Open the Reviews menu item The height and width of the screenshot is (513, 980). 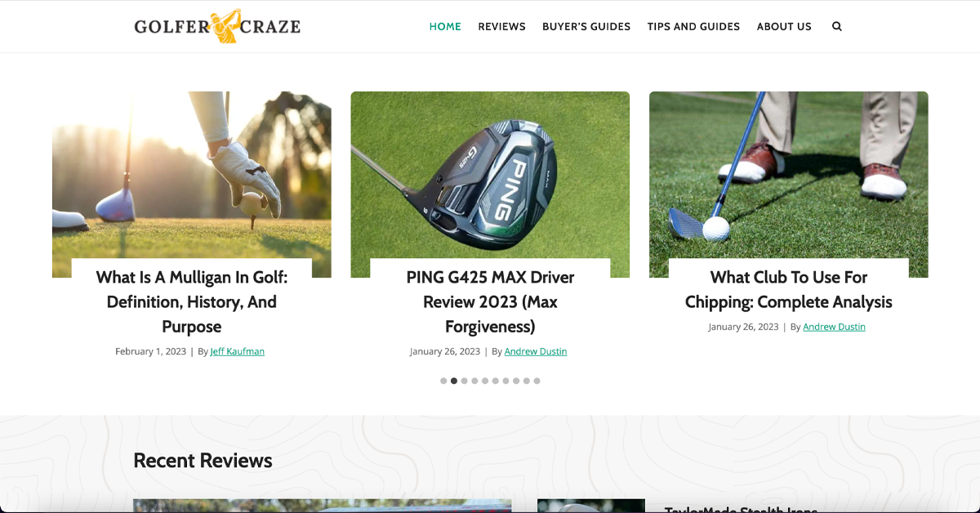click(501, 26)
